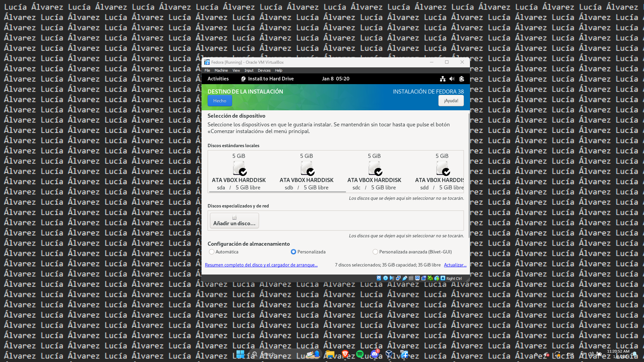This screenshot has height=362, width=644.
Task: Click the optical drive icon in VirtualBox status bar
Action: (x=385, y=278)
